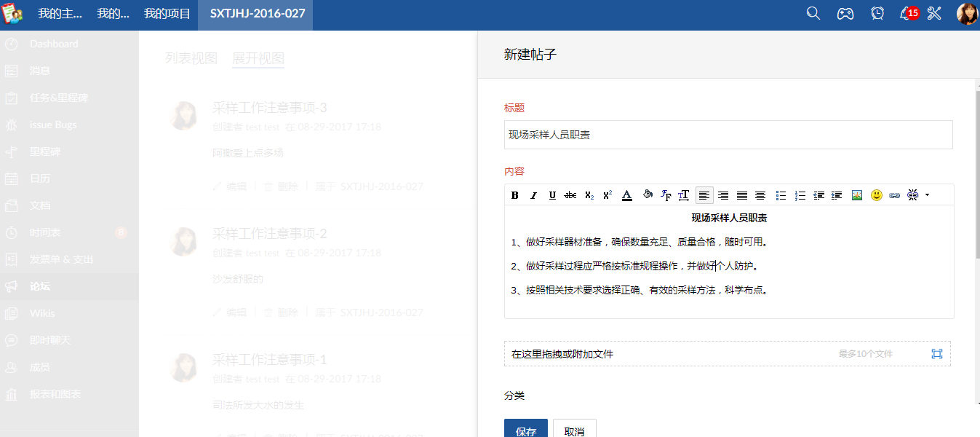Image resolution: width=980 pixels, height=437 pixels.
Task: Toggle underline formatting in the editor
Action: [552, 195]
